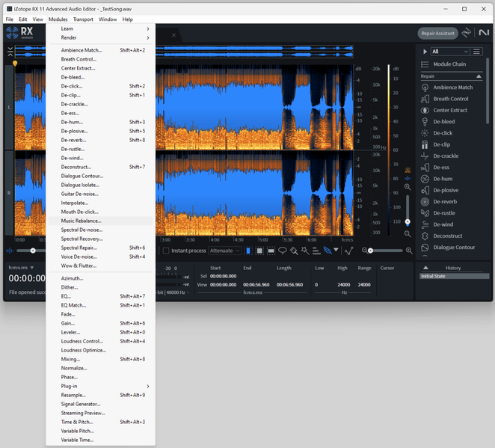
Task: Select the magic wand selection tool
Action: click(x=305, y=251)
